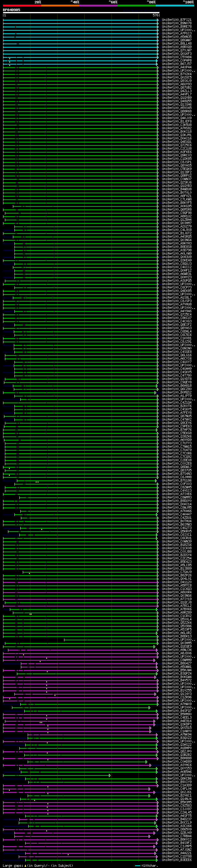Click the UniRef100_Q02UC5 entry

coord(177,78)
